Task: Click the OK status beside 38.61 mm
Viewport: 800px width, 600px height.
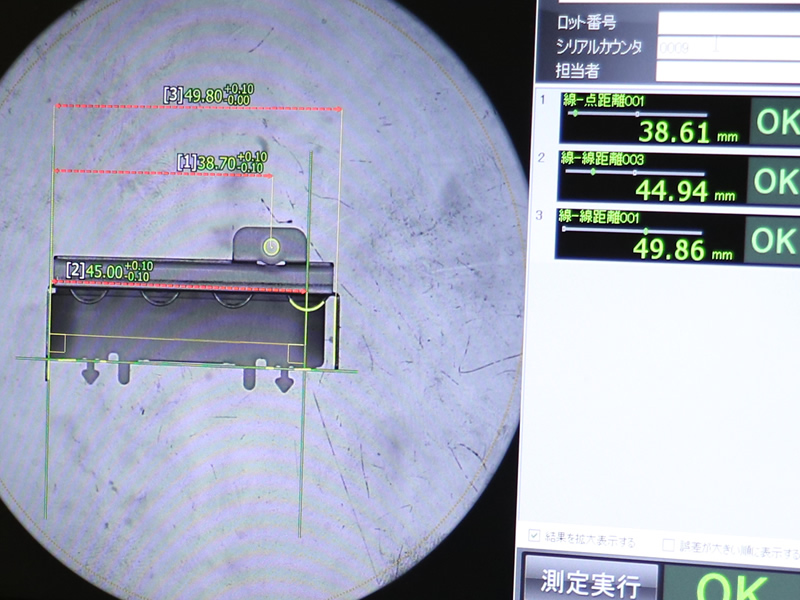Action: (776, 121)
